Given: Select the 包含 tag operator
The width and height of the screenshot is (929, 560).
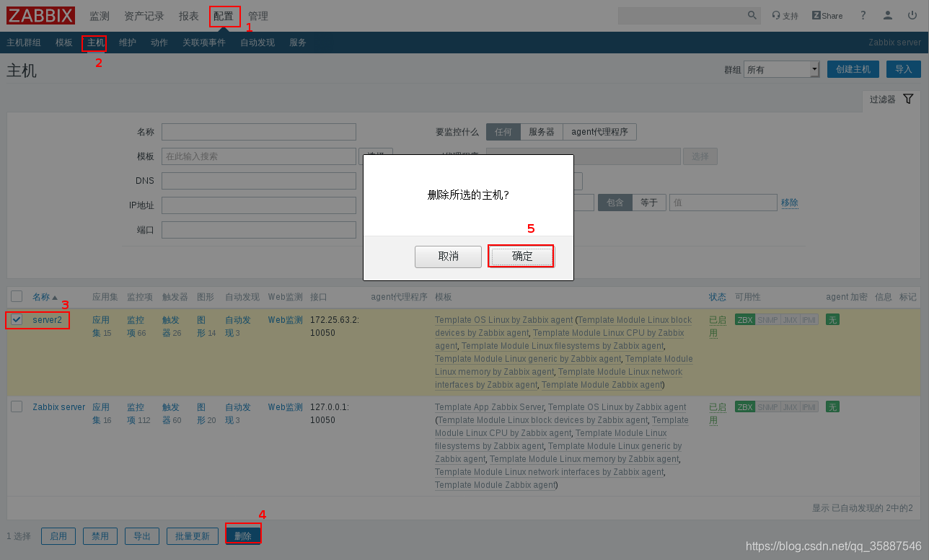Looking at the screenshot, I should coord(615,203).
